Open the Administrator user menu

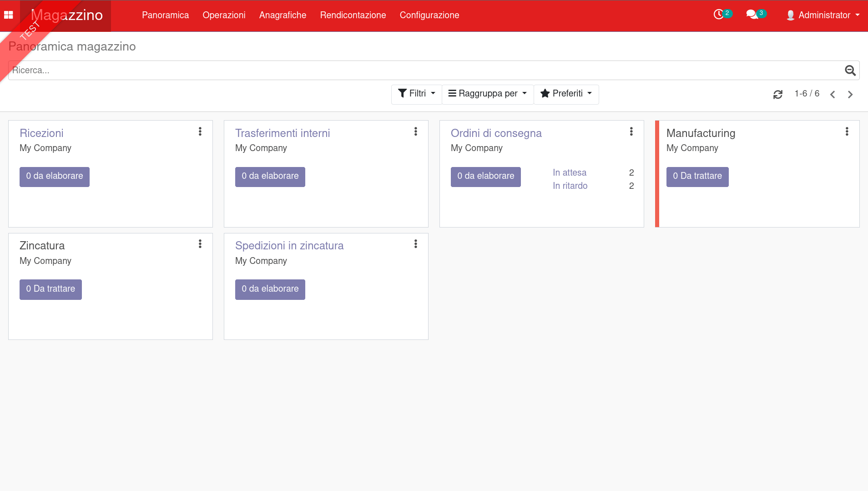pyautogui.click(x=823, y=15)
